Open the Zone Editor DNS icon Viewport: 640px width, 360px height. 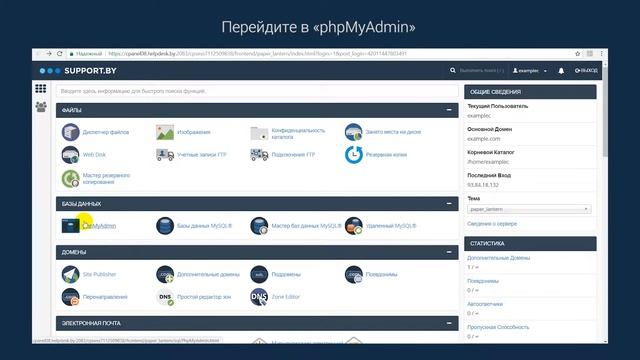259,297
